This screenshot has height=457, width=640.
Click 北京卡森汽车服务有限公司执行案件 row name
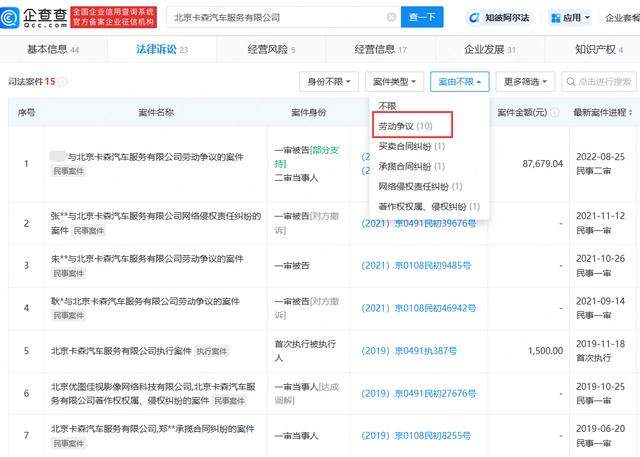tap(121, 351)
